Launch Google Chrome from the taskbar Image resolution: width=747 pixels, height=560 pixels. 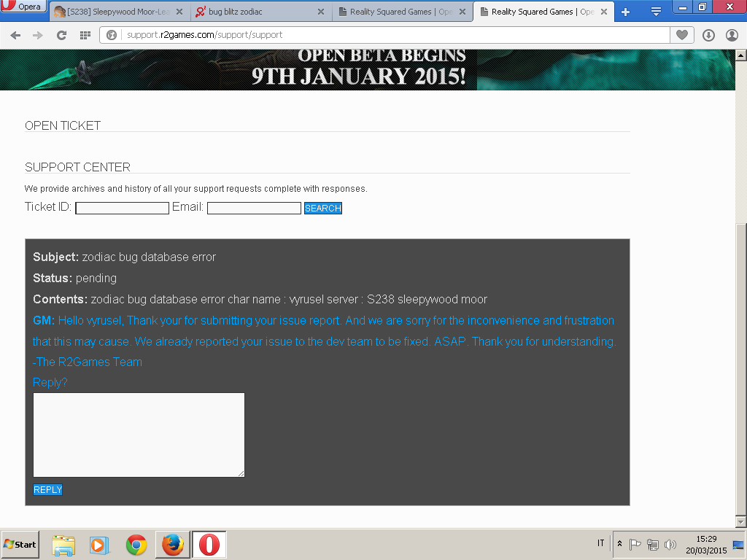click(x=136, y=545)
